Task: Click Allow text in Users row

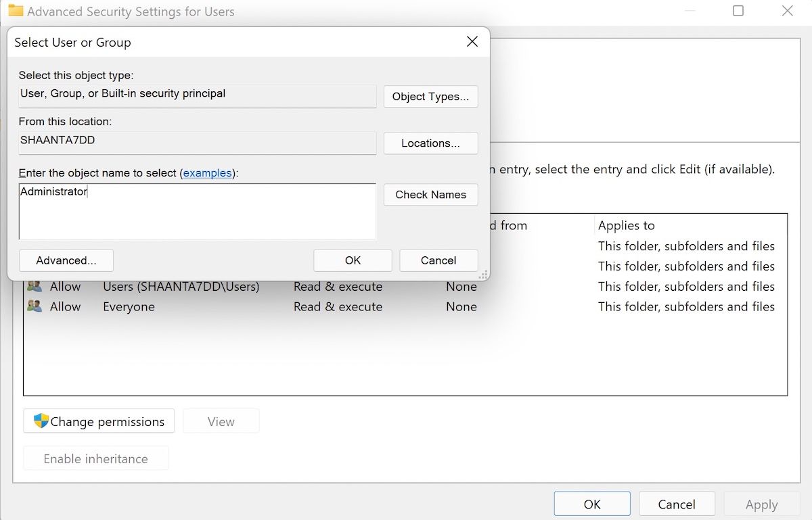Action: (66, 287)
